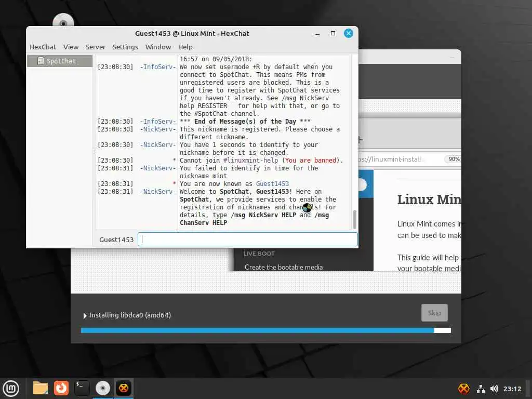Image resolution: width=532 pixels, height=399 pixels.
Task: Click Skip in the installer window
Action: click(434, 312)
